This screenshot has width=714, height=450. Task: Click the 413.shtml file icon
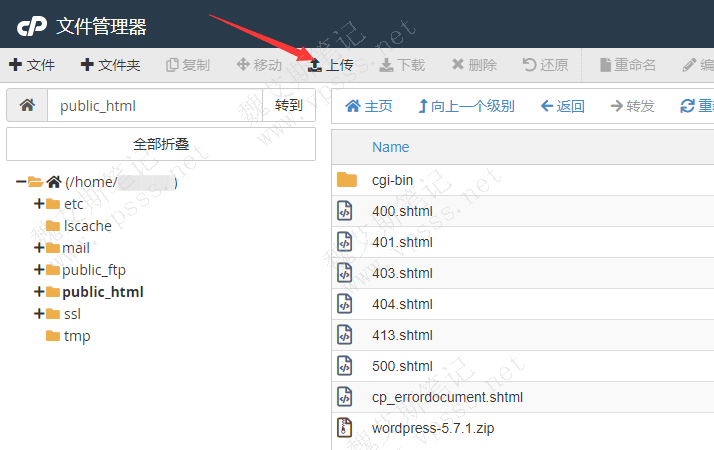pyautogui.click(x=345, y=335)
